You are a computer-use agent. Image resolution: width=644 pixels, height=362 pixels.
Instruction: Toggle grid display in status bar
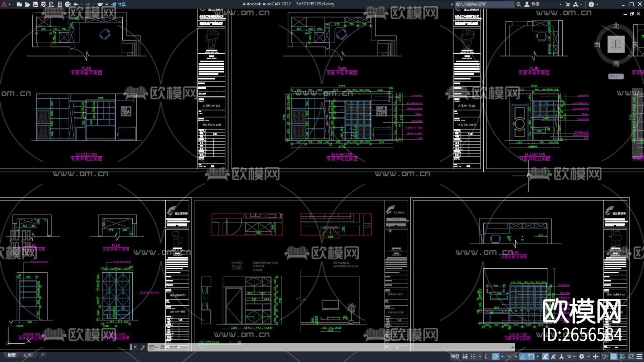pyautogui.click(x=465, y=356)
